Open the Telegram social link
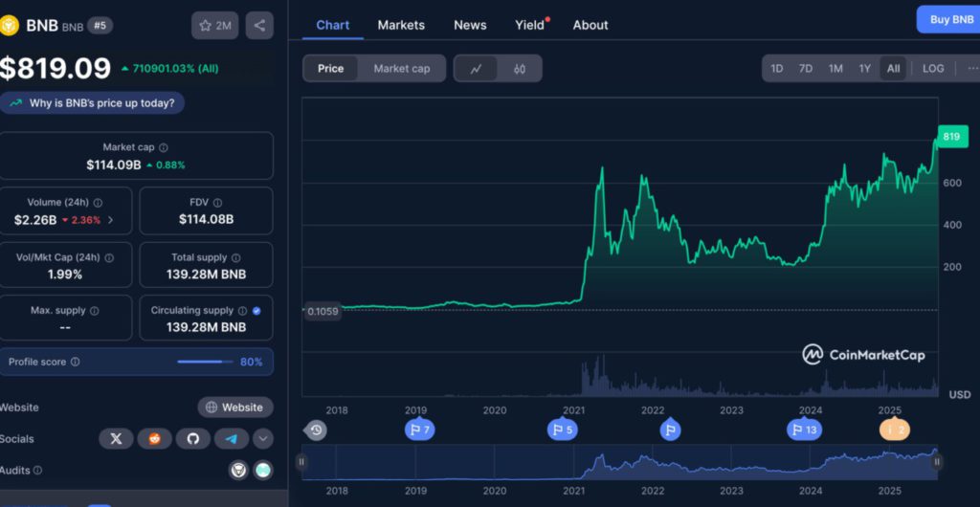 (231, 438)
